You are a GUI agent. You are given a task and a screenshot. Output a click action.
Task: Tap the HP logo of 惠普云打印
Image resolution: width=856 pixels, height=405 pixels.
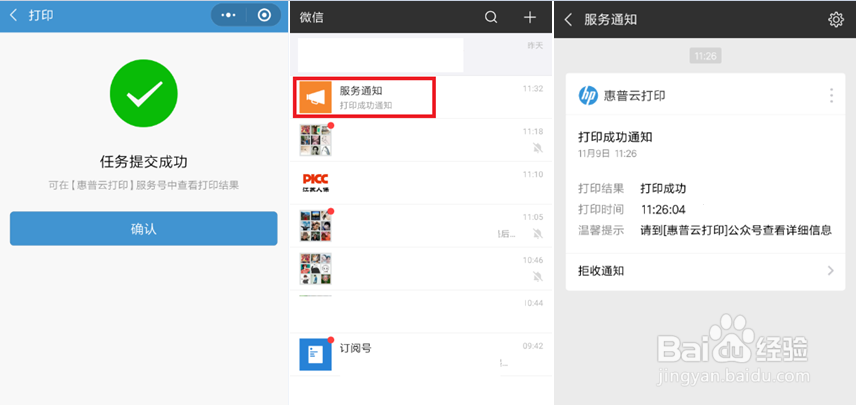coord(588,96)
